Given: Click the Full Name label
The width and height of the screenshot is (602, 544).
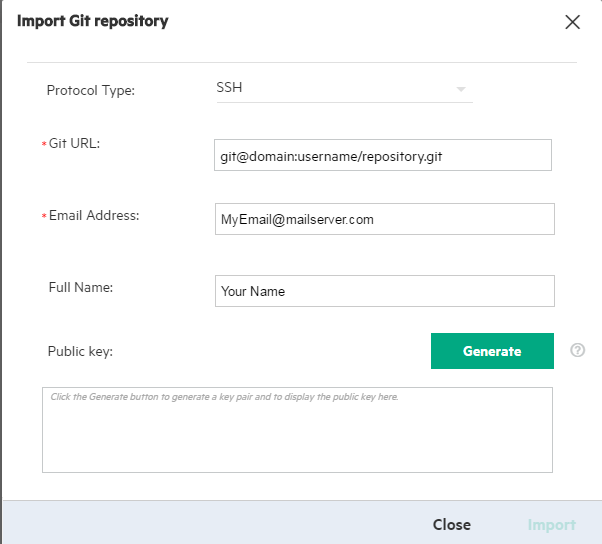Looking at the screenshot, I should [81, 288].
